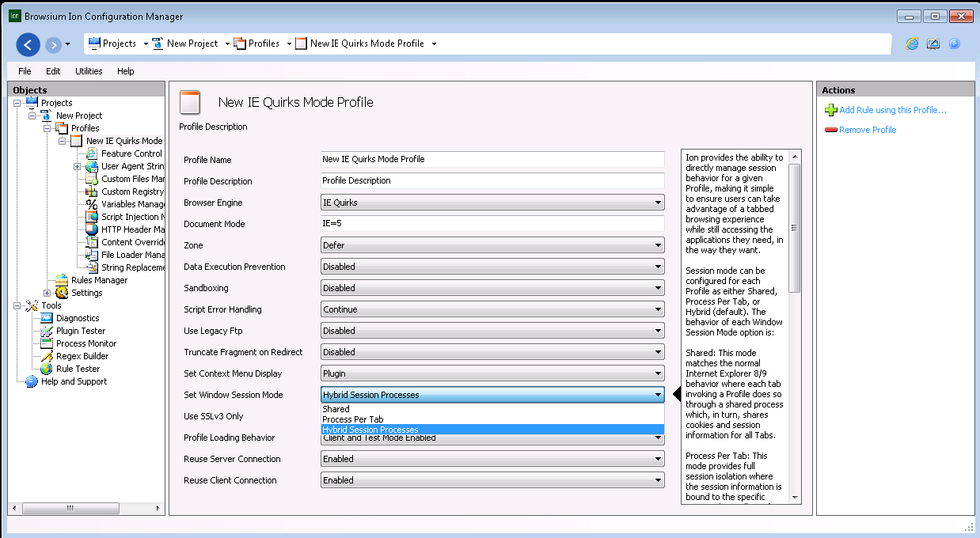Select Variables Manager percent icon

pyautogui.click(x=92, y=204)
